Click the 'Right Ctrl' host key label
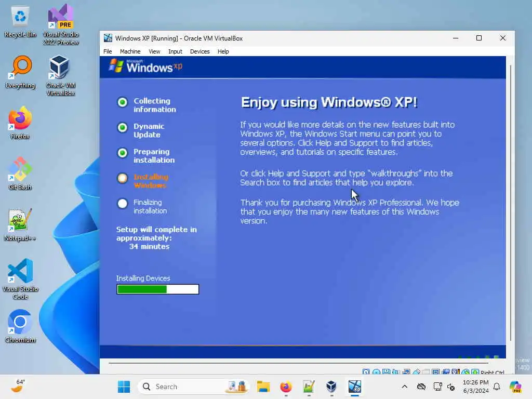532x399 pixels. pos(493,372)
